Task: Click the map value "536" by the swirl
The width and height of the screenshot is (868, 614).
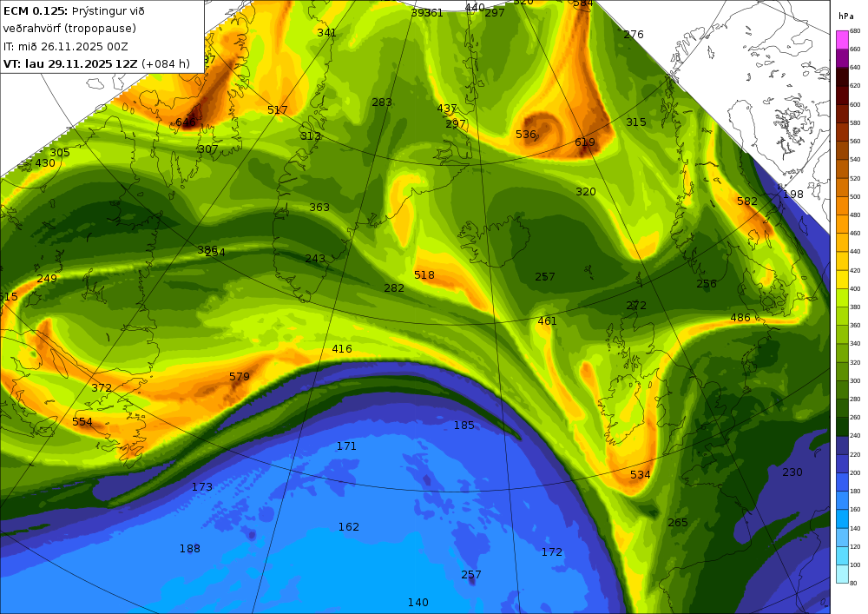Action: point(525,134)
